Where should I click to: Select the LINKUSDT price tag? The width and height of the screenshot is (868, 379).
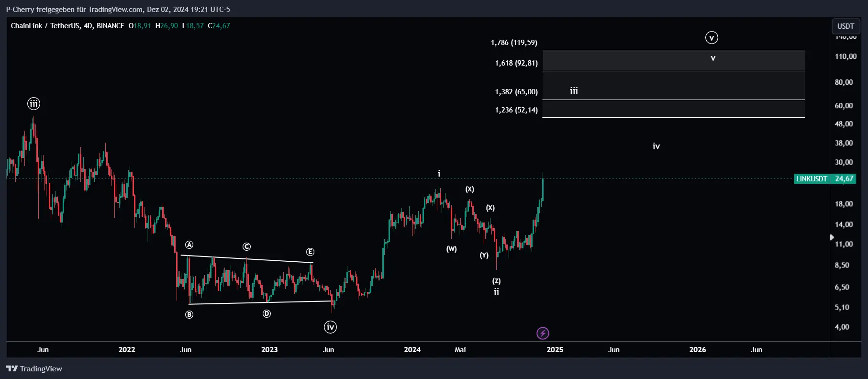pyautogui.click(x=812, y=178)
